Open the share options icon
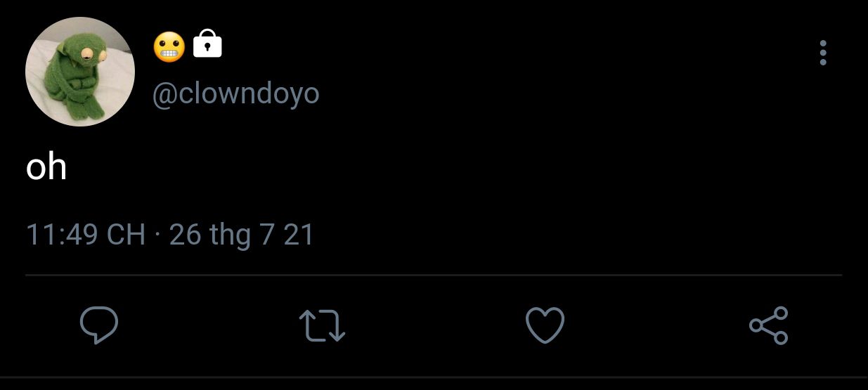Screen dimensions: 868x390 click(769, 325)
